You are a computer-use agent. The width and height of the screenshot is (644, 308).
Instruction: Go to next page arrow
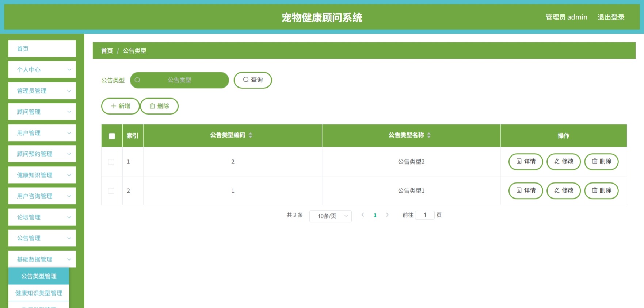pyautogui.click(x=387, y=215)
